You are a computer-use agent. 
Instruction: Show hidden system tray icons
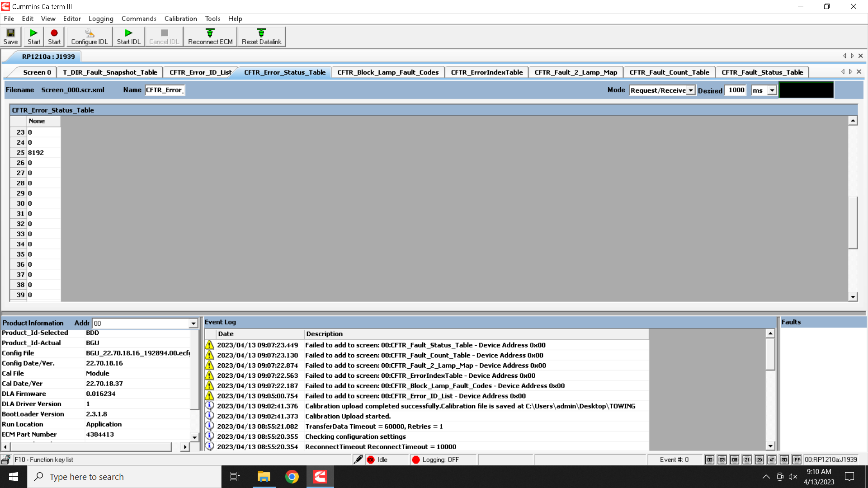pos(766,477)
